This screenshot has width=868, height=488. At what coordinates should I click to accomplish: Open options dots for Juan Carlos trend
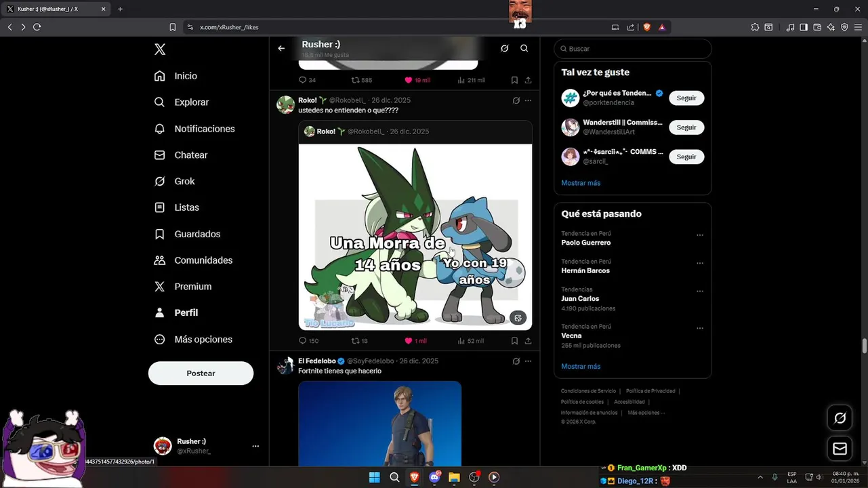click(x=700, y=291)
